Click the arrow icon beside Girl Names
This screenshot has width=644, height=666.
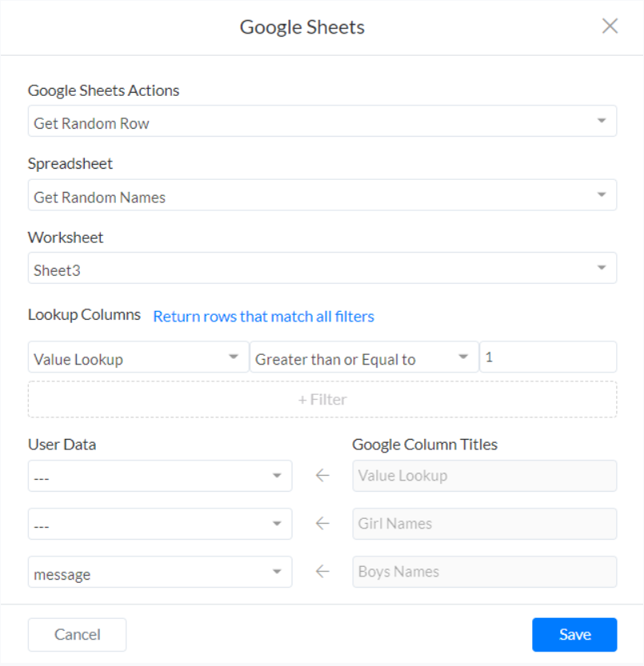(x=322, y=524)
